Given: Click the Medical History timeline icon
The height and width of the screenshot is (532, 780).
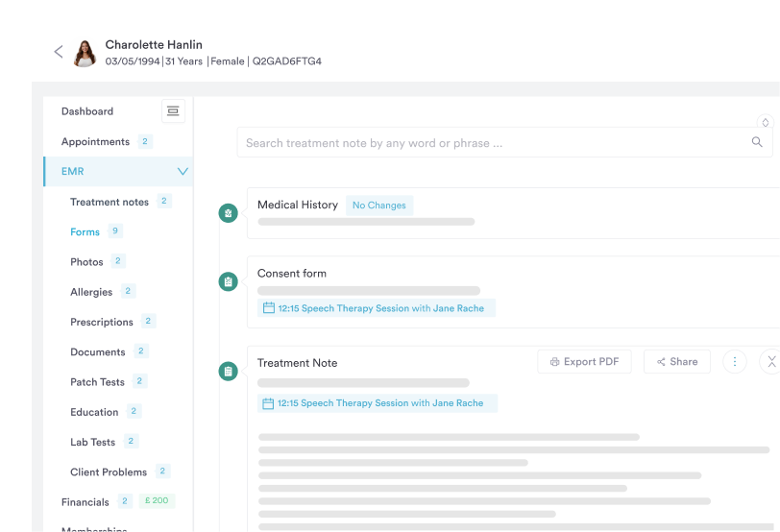Looking at the screenshot, I should coord(228,213).
